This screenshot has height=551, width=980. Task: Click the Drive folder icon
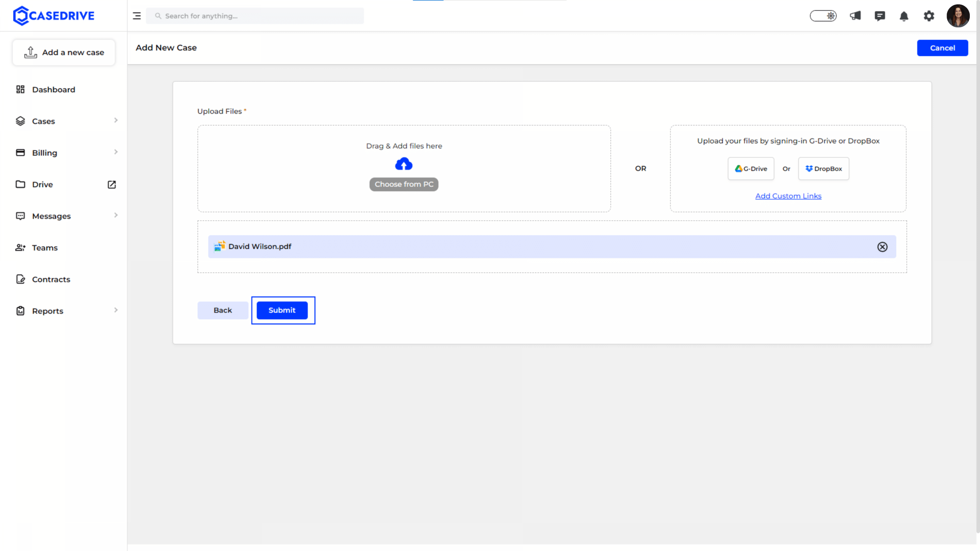(x=20, y=184)
